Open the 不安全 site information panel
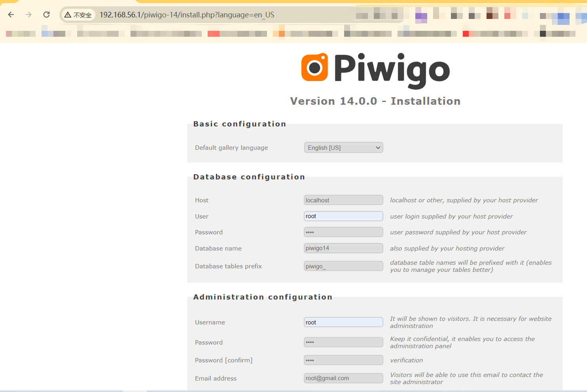 point(78,15)
